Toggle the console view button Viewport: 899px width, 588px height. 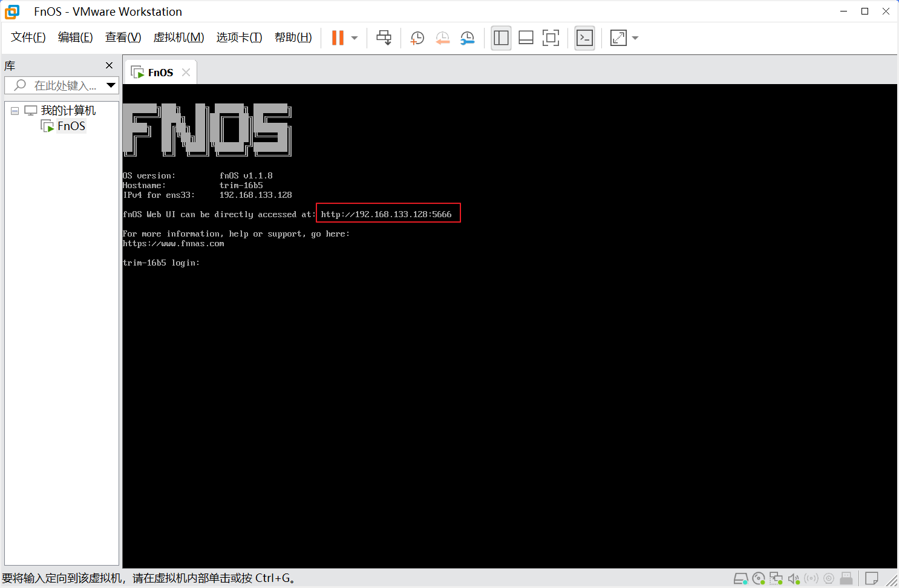(584, 38)
